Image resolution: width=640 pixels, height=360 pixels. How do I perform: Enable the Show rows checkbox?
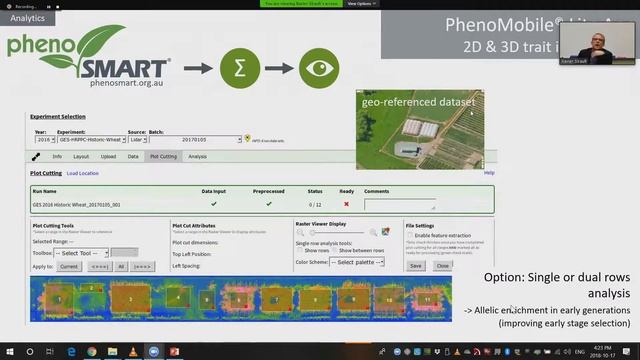[300, 250]
